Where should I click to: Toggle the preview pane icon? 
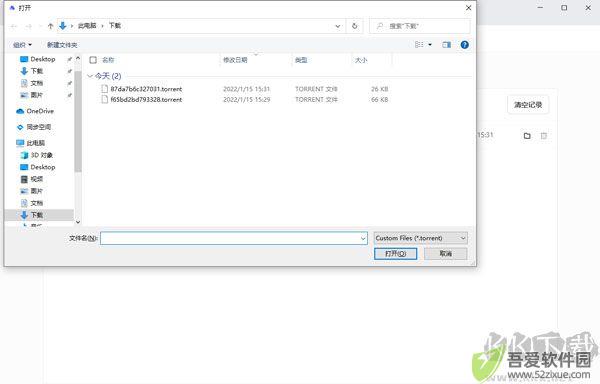pos(446,45)
